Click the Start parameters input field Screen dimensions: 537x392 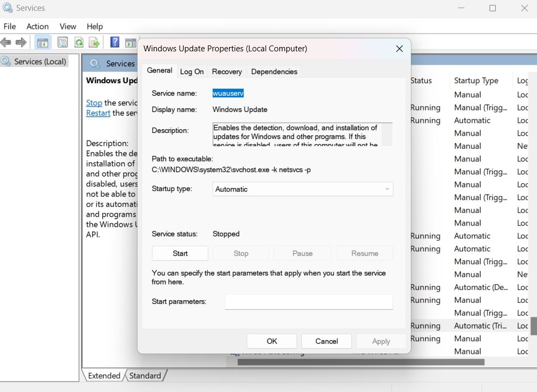pos(309,302)
